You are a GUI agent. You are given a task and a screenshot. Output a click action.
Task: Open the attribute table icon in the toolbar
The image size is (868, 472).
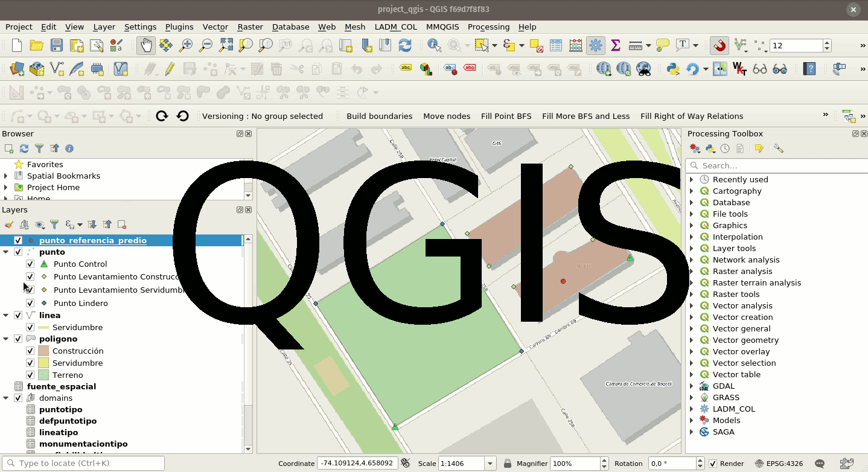pyautogui.click(x=556, y=45)
